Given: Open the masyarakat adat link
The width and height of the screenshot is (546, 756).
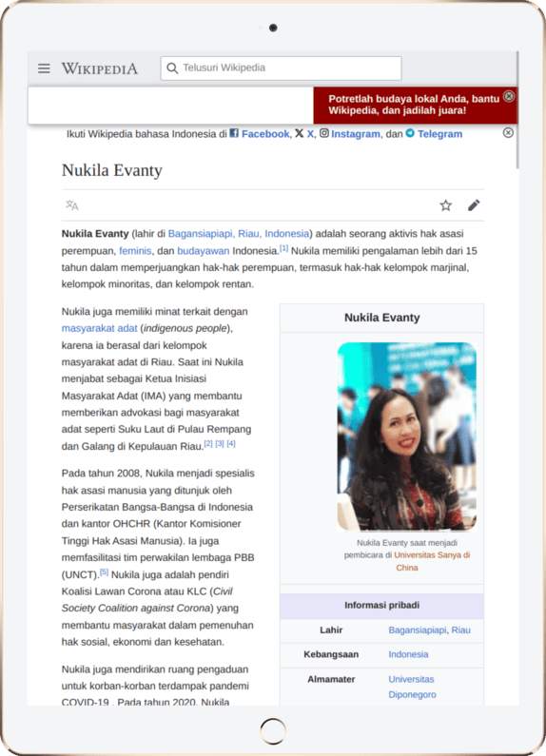Looking at the screenshot, I should coord(99,328).
